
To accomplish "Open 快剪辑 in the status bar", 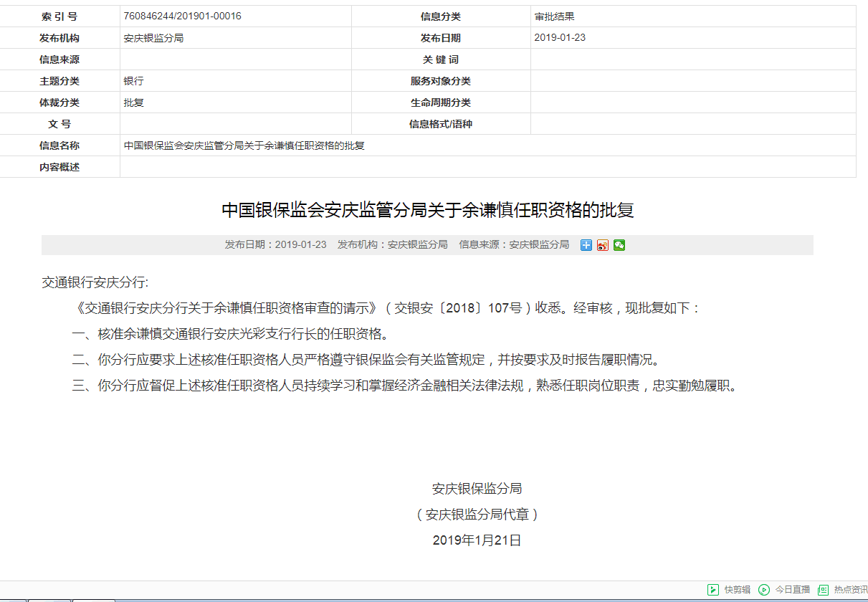I will 729,590.
